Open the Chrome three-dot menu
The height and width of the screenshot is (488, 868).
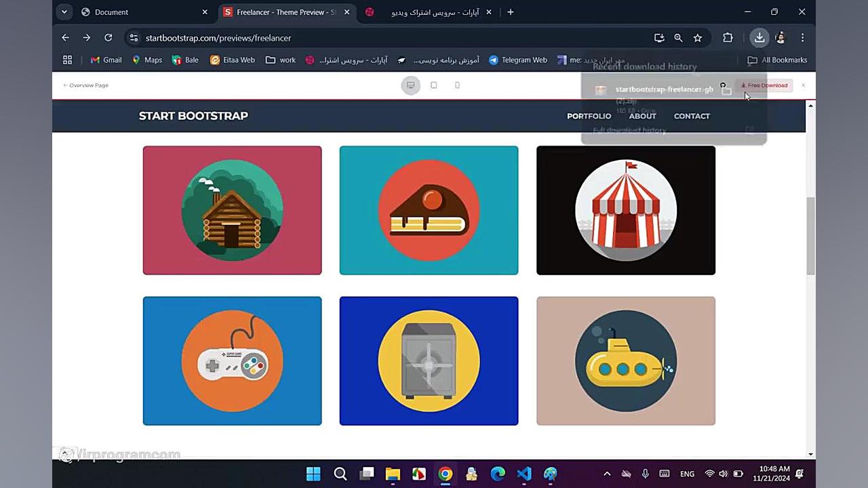coord(802,38)
